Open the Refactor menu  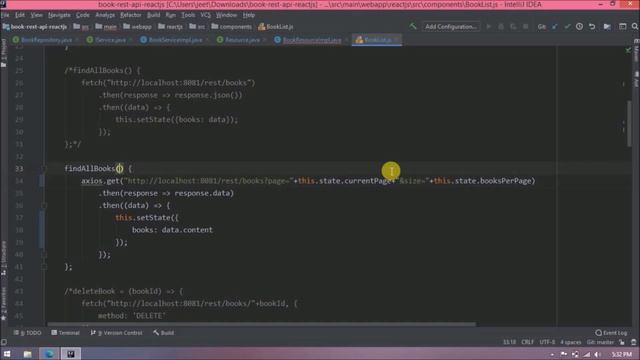[x=131, y=15]
